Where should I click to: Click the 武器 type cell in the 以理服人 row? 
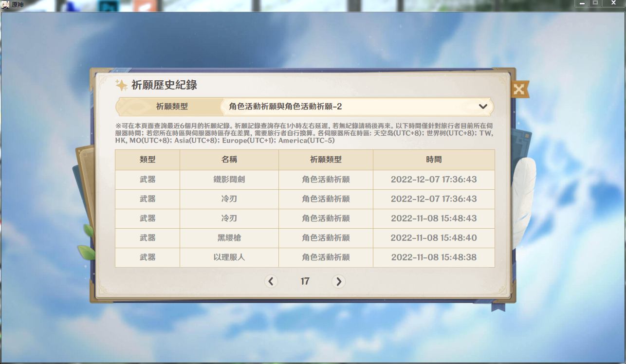[147, 257]
